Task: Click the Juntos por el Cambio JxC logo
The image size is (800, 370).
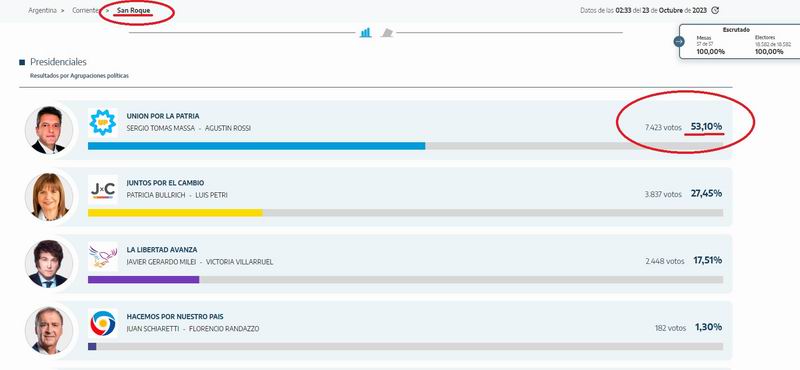Action: (103, 189)
